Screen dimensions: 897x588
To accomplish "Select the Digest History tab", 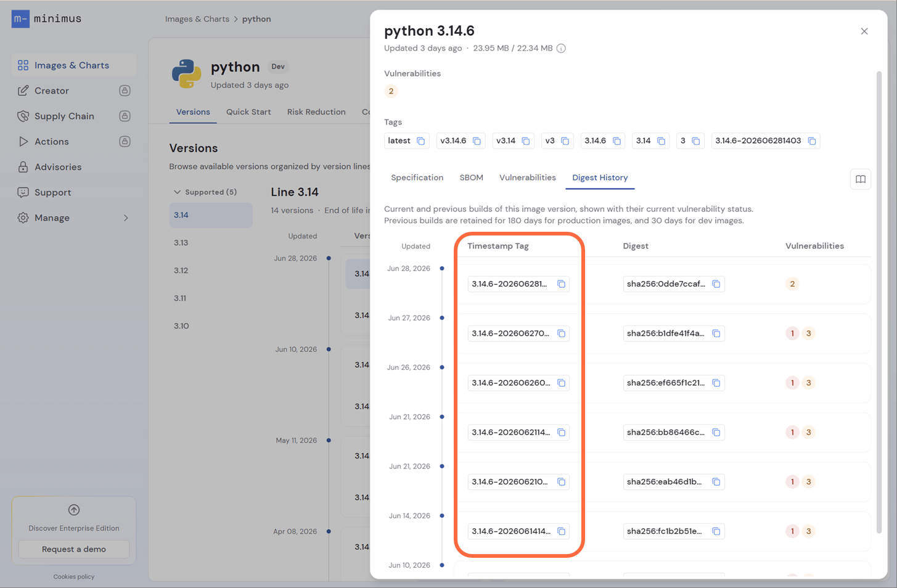I will click(x=600, y=178).
